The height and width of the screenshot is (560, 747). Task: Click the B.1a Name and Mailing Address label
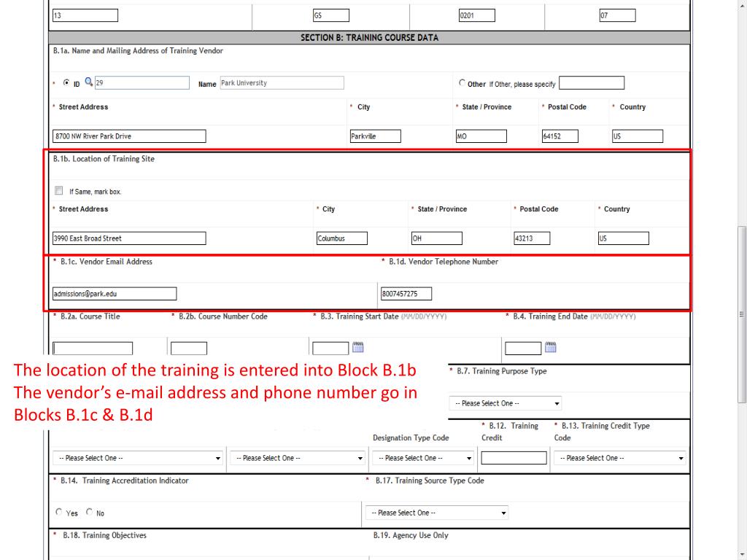click(138, 51)
